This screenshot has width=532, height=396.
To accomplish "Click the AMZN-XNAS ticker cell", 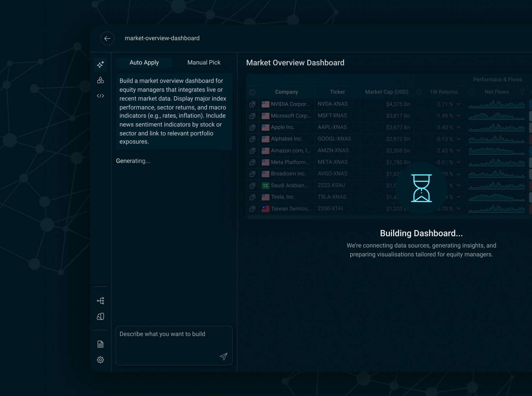I will click(x=333, y=150).
